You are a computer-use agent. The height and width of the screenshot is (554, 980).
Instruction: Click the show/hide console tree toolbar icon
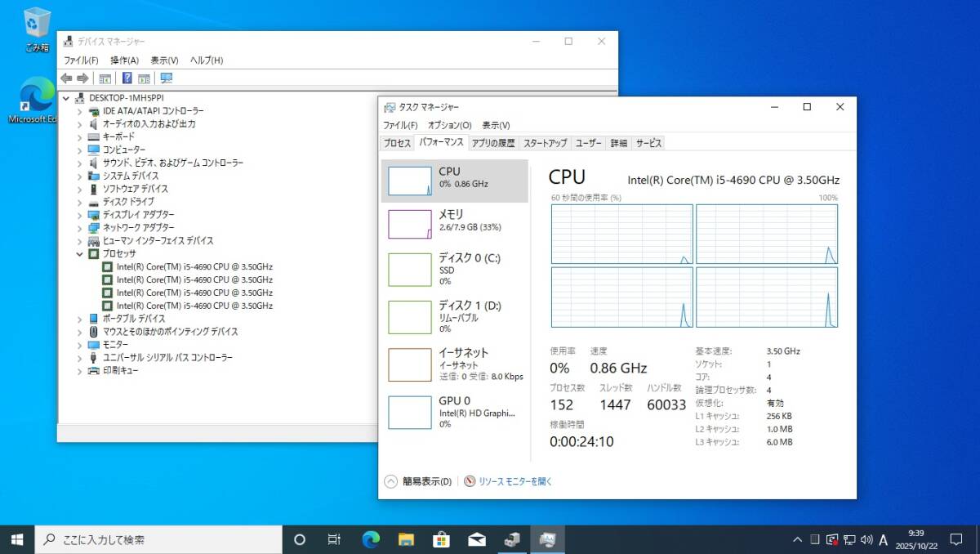click(105, 78)
